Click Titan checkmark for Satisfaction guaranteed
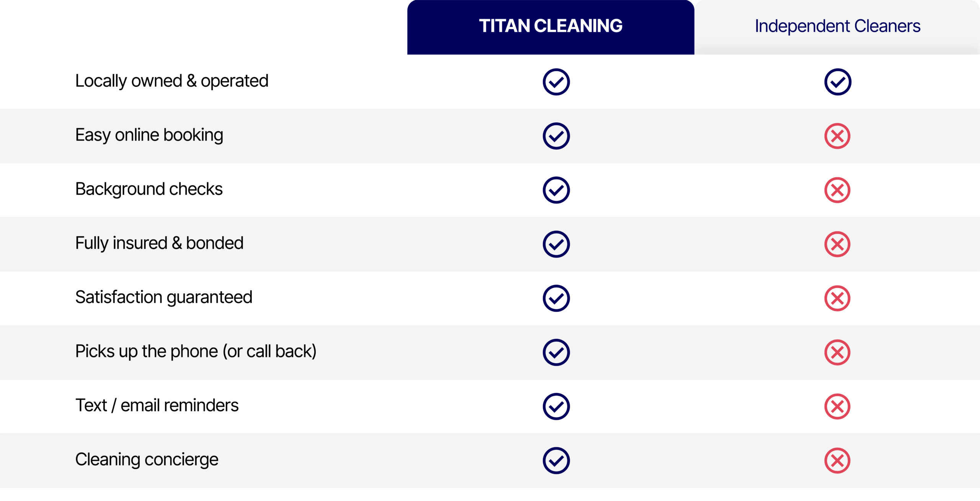The image size is (980, 501). [x=556, y=298]
